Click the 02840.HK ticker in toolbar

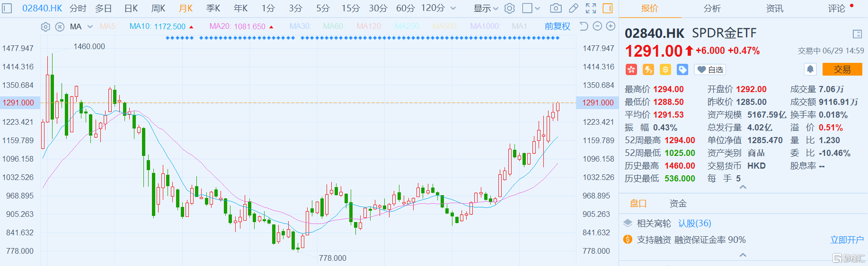click(x=42, y=9)
